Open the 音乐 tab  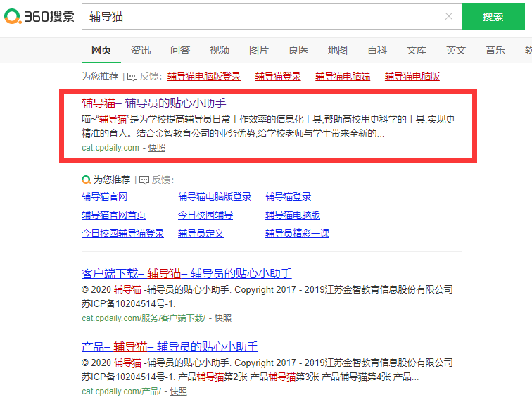pyautogui.click(x=495, y=50)
